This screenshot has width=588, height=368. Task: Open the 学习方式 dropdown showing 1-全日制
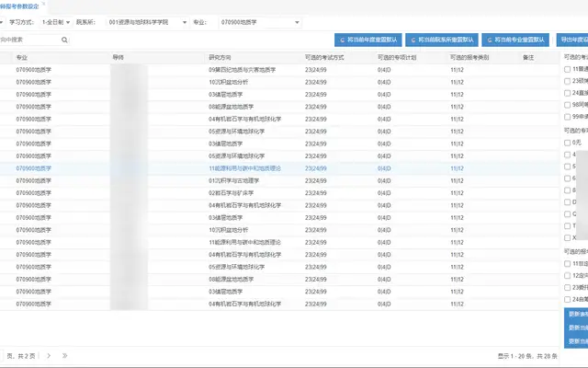pyautogui.click(x=55, y=22)
